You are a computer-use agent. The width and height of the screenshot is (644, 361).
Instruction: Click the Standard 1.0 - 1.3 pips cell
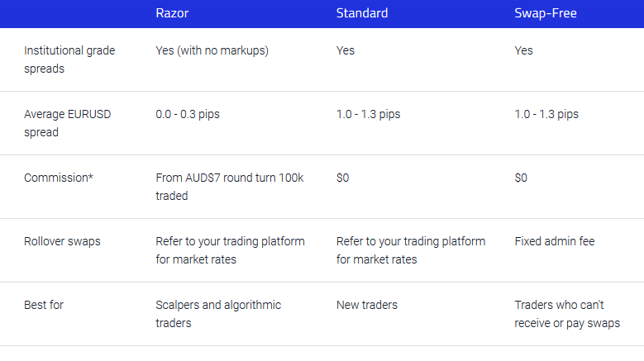coord(368,114)
